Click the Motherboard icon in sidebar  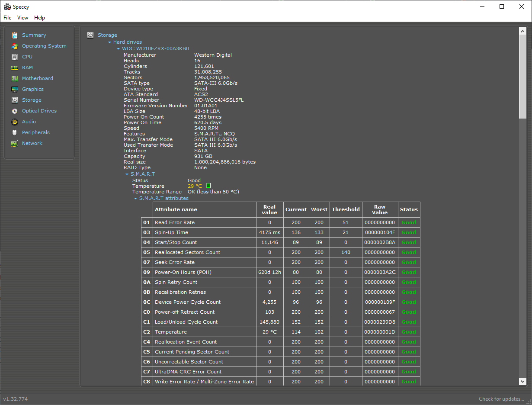(x=15, y=78)
